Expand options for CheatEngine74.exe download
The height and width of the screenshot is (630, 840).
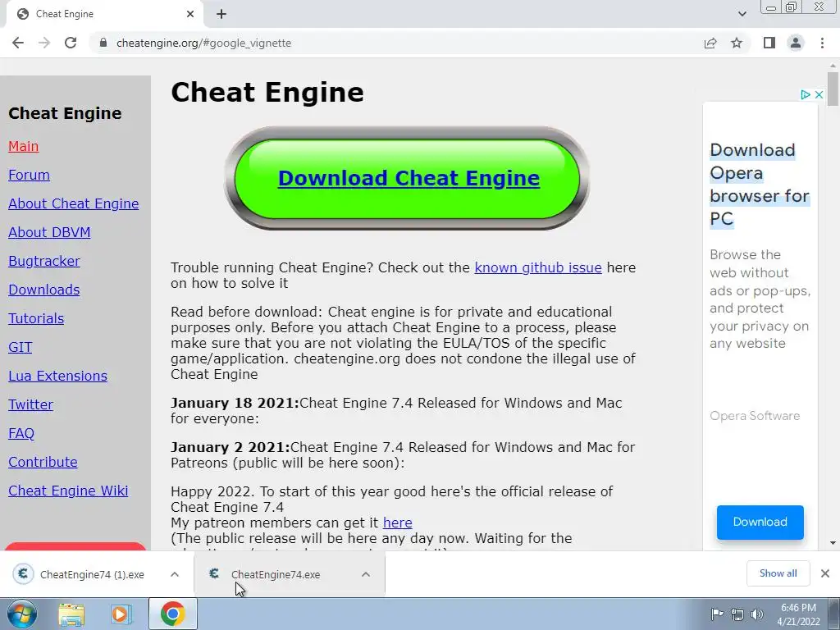(366, 574)
